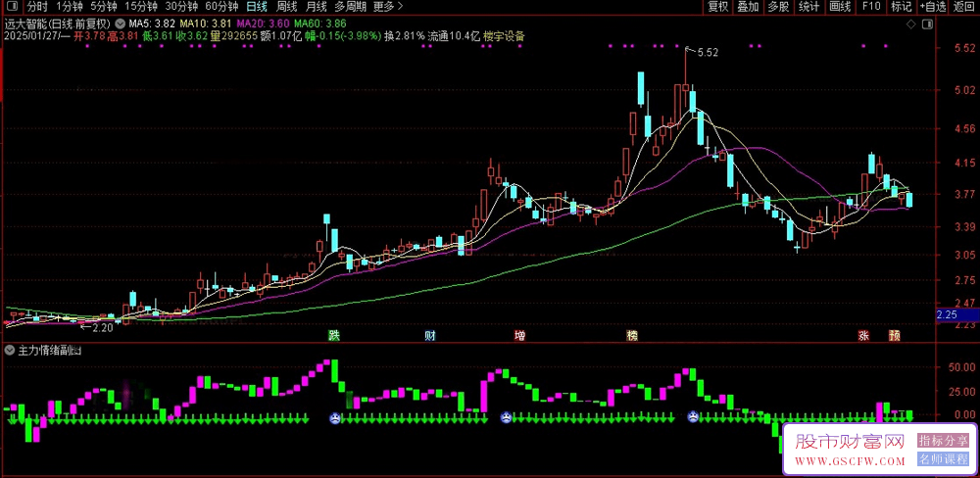
Task: Click the middle sad-face icon in sub-chart
Action: [505, 416]
